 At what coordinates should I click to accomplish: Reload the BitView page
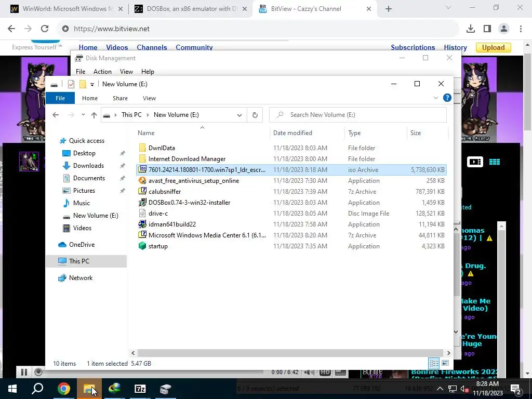coord(45,29)
